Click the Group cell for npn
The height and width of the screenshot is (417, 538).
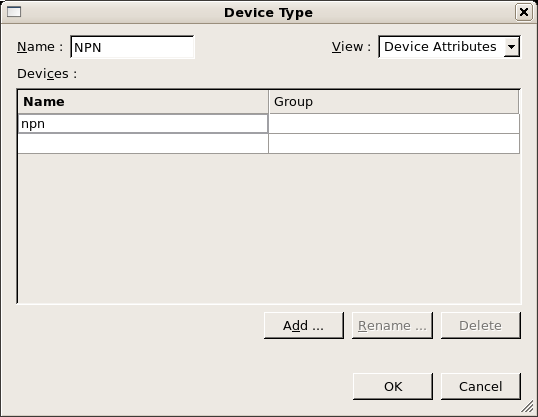coord(394,124)
